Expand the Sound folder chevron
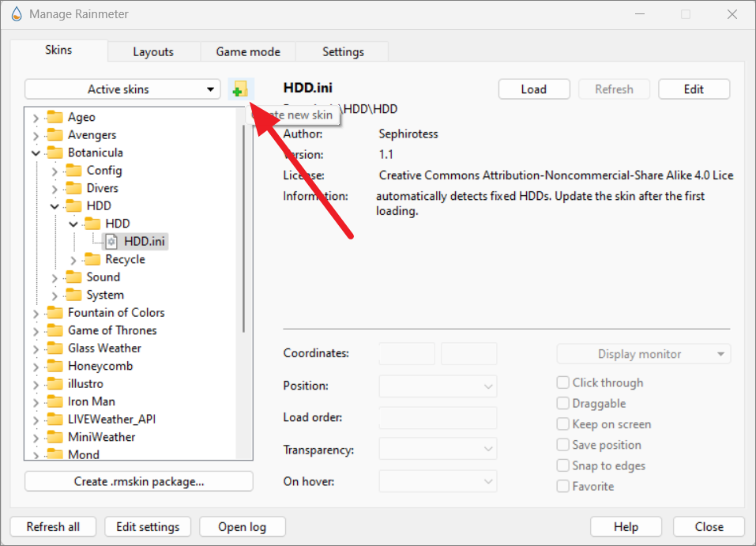 tap(55, 278)
